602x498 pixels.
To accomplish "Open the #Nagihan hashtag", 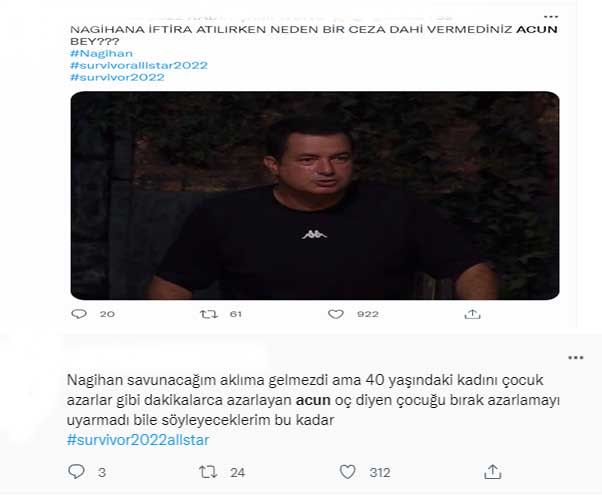I will click(x=101, y=53).
